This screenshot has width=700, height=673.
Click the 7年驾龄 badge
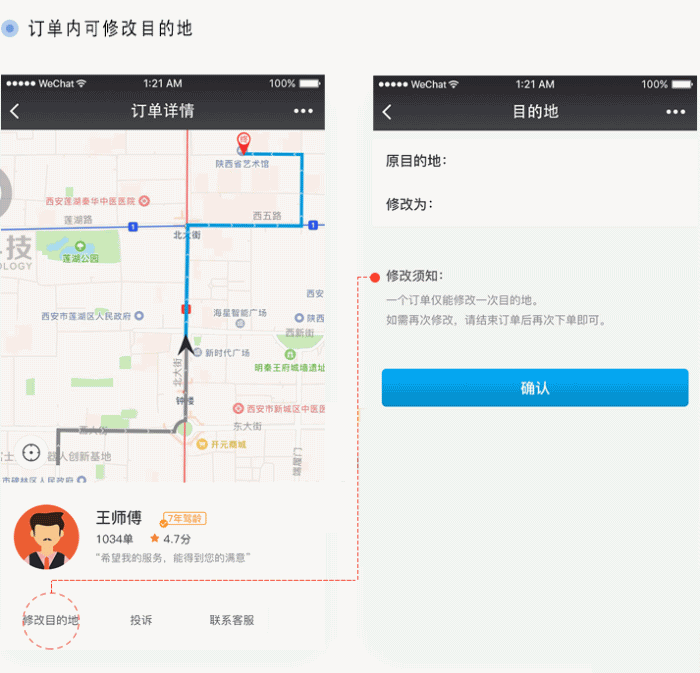[185, 519]
